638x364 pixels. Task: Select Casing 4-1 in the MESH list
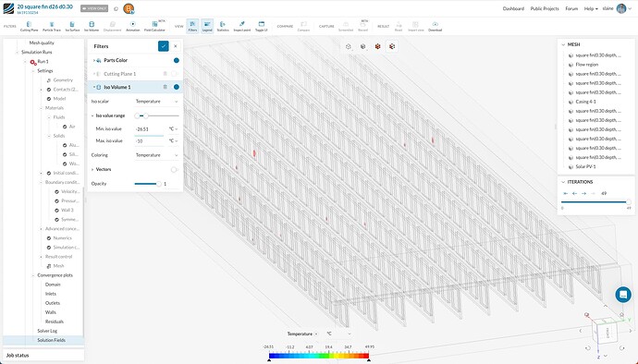click(585, 102)
